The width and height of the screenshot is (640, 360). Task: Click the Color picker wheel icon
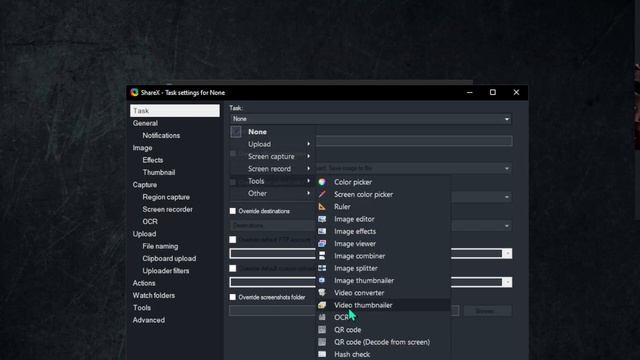[x=322, y=182]
